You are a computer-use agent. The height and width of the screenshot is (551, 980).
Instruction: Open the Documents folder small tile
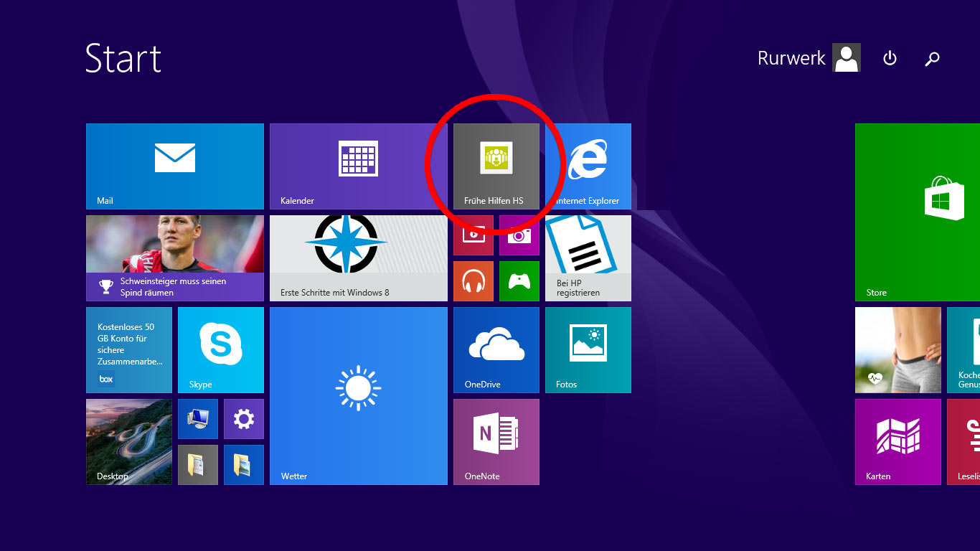[198, 465]
